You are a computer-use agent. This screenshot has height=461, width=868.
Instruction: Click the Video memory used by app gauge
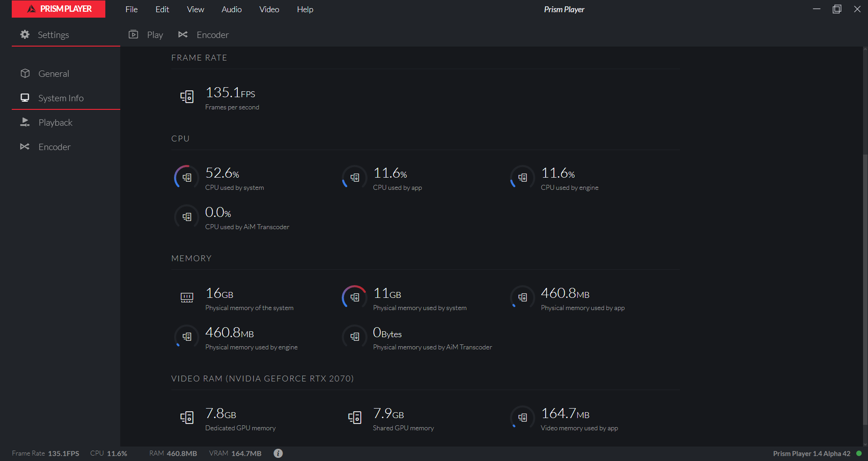(x=523, y=417)
